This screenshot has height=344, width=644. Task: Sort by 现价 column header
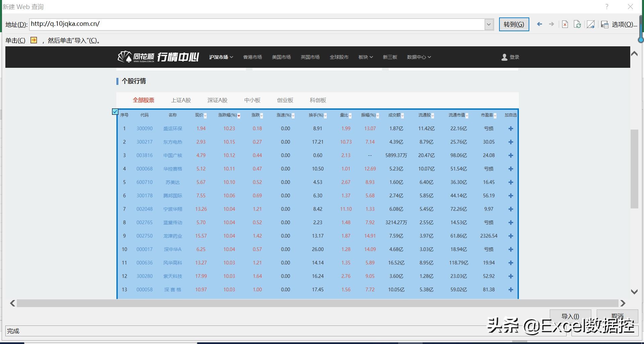201,115
